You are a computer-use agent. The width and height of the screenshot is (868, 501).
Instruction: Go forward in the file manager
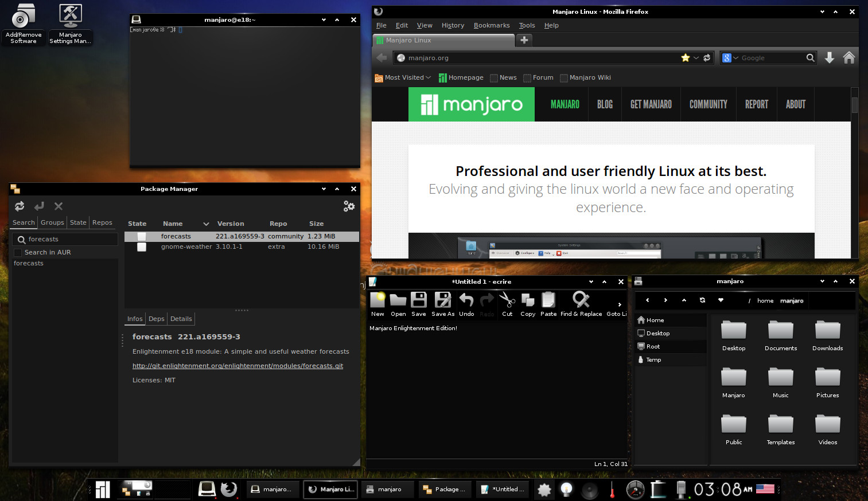click(665, 300)
